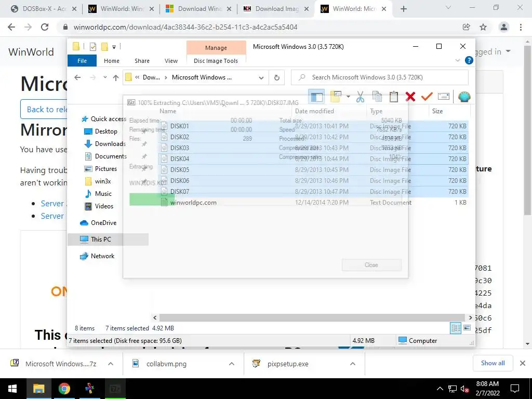Open the dropdown arrow beside folder options icon

[348, 97]
